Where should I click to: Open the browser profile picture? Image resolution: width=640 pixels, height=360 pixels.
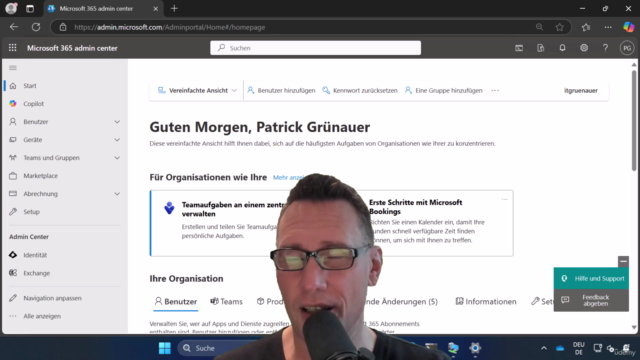click(11, 8)
